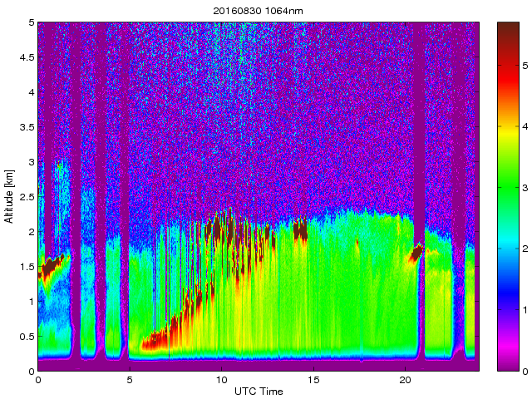Click the dark red cloud patch near hour 21
The image size is (532, 399).
(416, 253)
